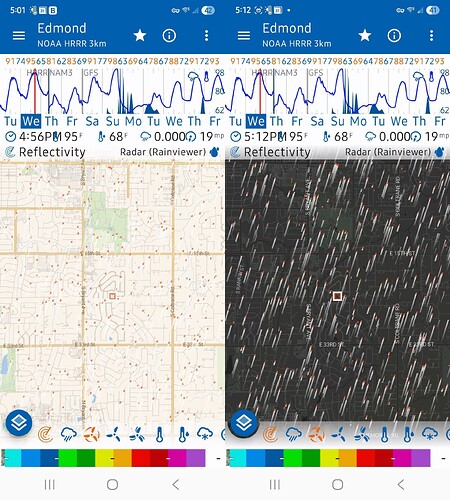Select the rain cloud precipitation layer on right
The width and height of the screenshot is (450, 500).
[x=294, y=434]
